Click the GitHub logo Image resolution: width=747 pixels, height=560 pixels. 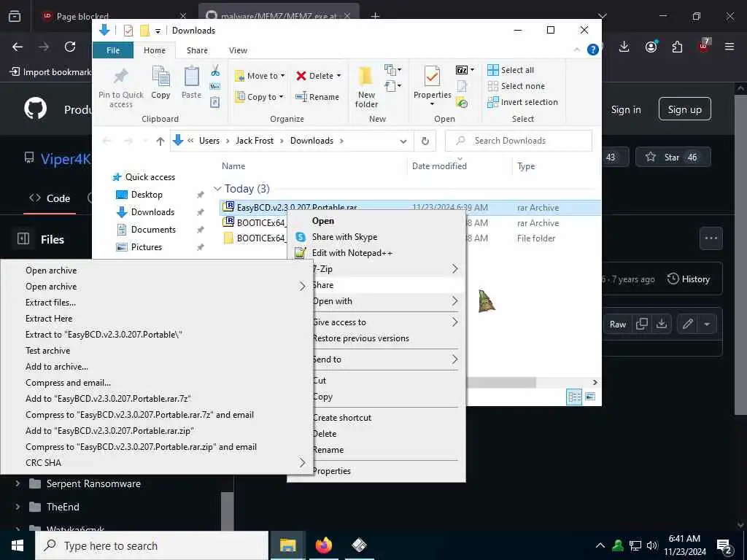tap(36, 109)
